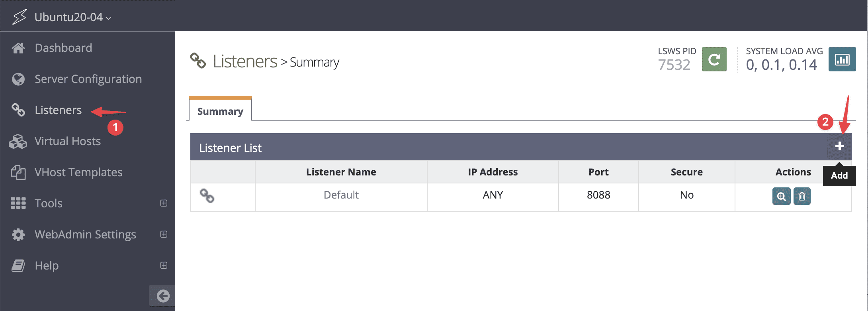Click the LiteSpeed logo icon
868x311 pixels.
click(x=19, y=17)
